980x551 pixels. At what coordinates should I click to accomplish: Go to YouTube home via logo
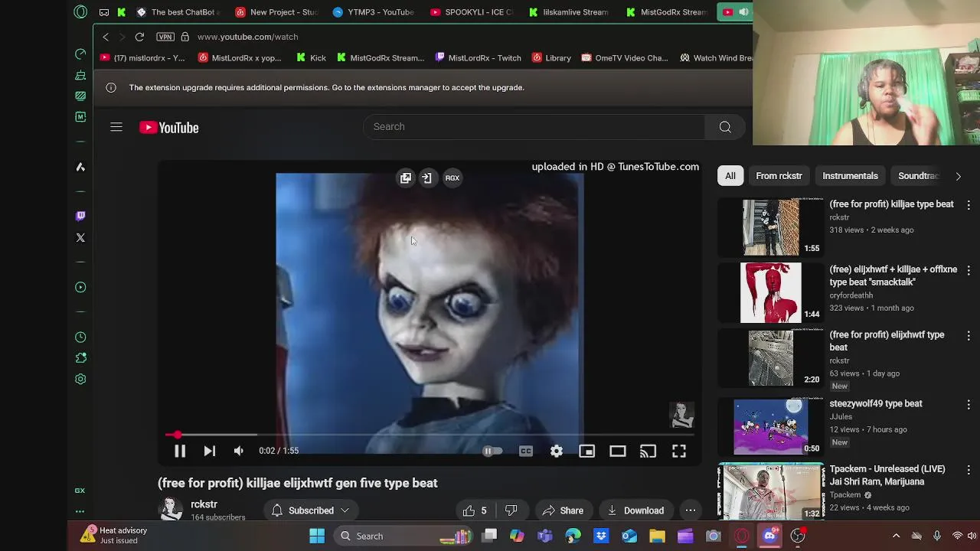[169, 127]
